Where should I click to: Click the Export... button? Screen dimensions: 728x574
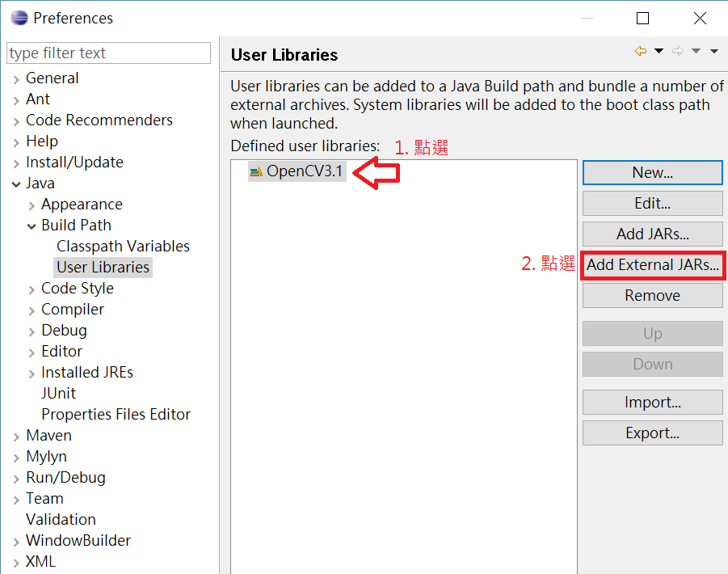point(652,433)
